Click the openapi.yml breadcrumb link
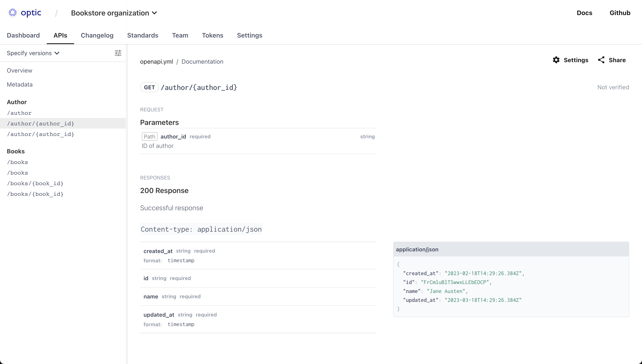The width and height of the screenshot is (642, 364). [156, 62]
